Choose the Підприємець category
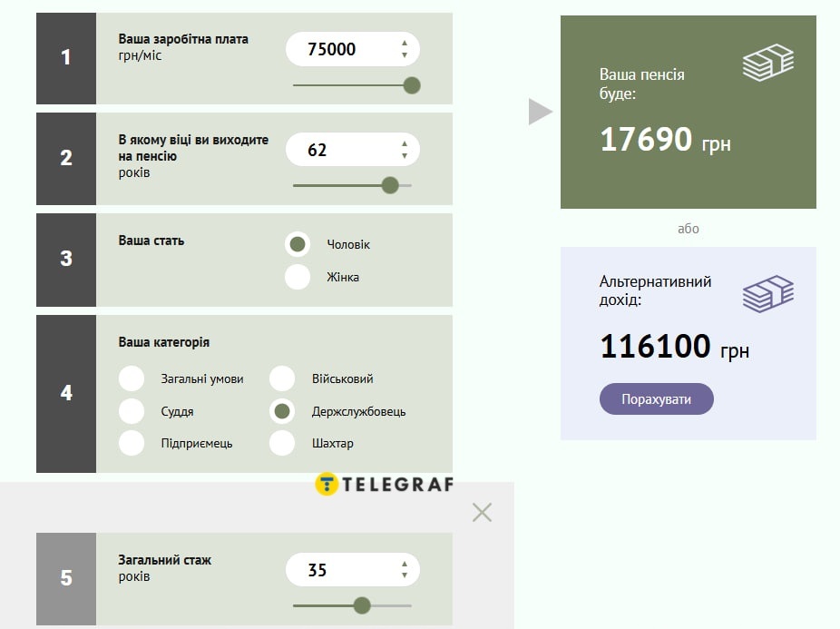Viewport: 840px width, 629px height. click(x=132, y=444)
